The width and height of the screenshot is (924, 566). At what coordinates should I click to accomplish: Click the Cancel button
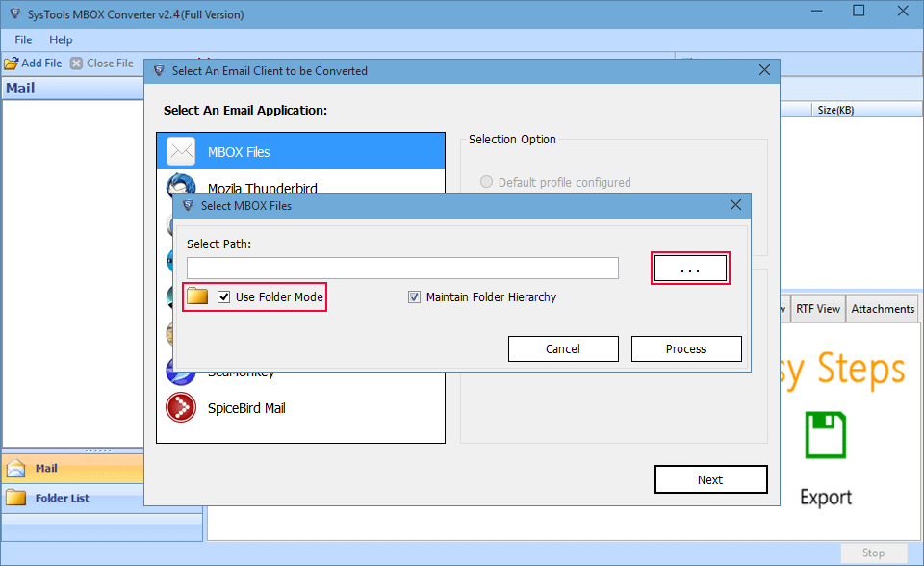(563, 349)
